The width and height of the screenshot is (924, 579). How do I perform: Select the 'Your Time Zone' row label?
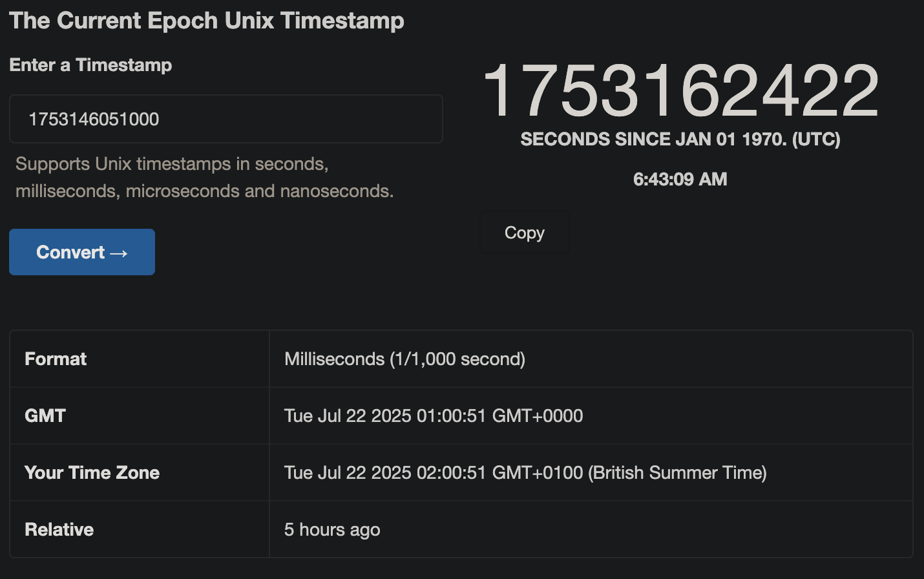pos(92,472)
